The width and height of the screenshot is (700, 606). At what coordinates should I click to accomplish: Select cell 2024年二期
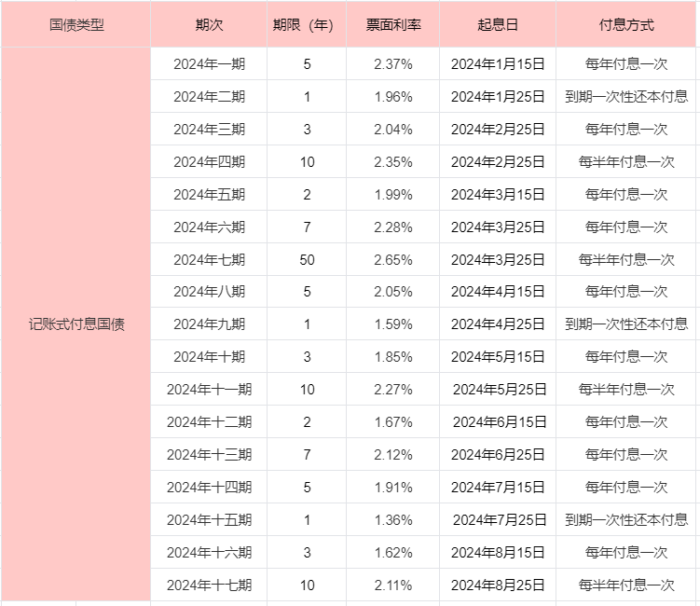[x=209, y=96]
